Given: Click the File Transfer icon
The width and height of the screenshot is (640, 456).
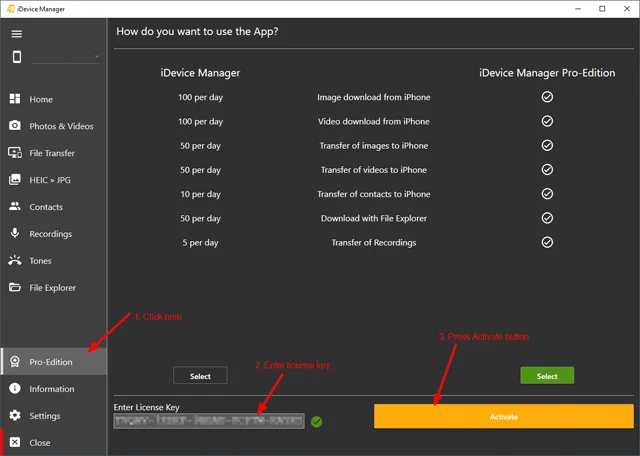Looking at the screenshot, I should [x=15, y=153].
